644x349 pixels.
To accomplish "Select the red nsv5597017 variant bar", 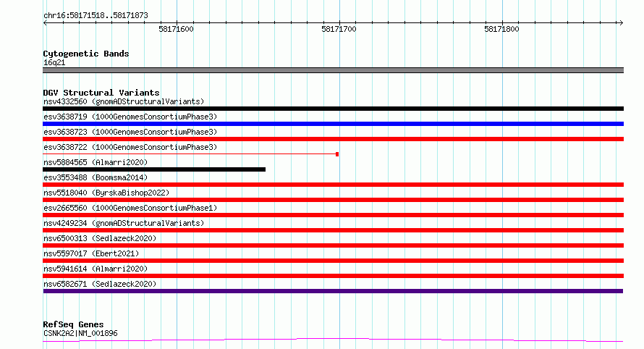I will click(333, 261).
